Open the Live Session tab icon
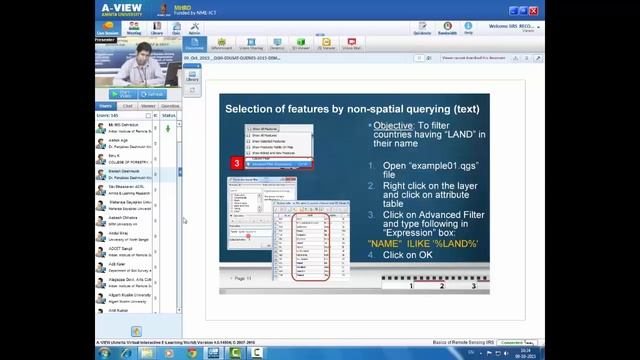This screenshot has width=640, height=360. [108, 28]
